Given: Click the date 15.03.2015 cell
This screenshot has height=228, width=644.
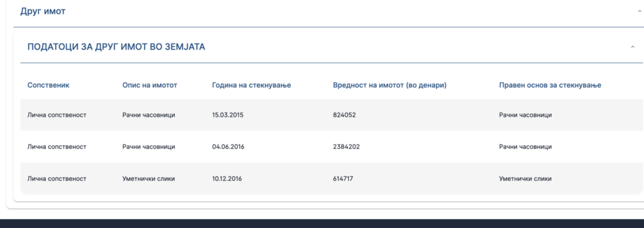Looking at the screenshot, I should point(228,115).
